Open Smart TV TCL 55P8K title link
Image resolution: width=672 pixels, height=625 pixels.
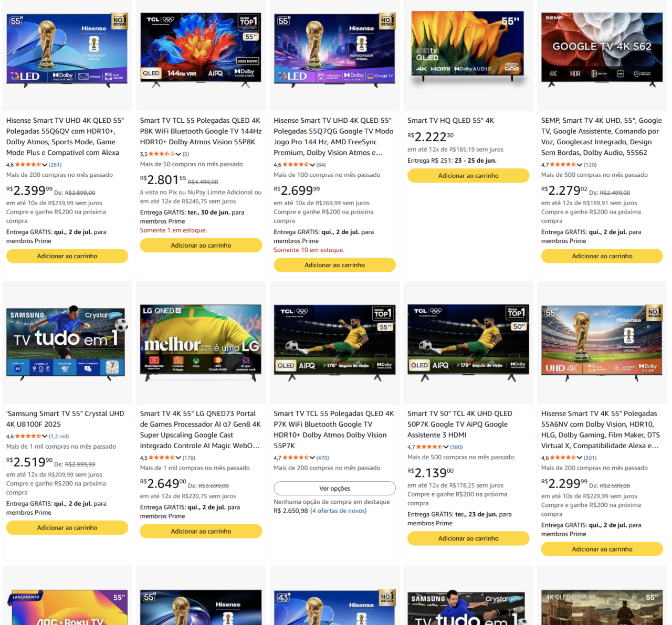pyautogui.click(x=201, y=131)
